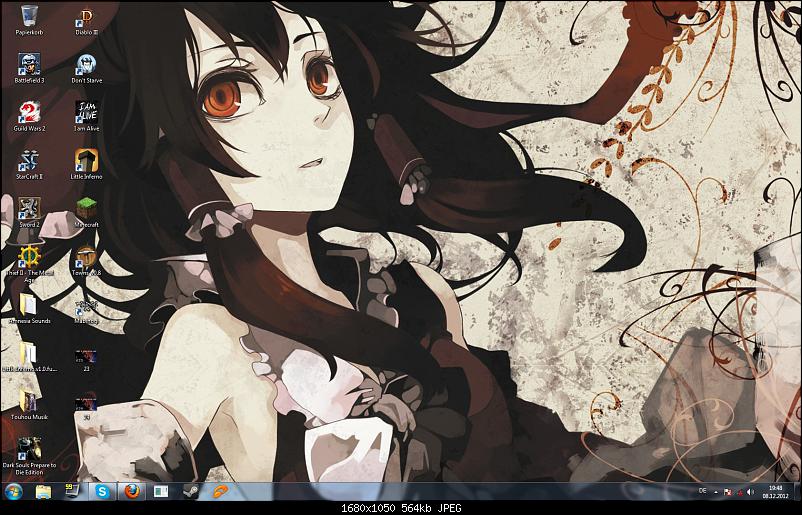
Task: Open the Windows Start menu orb
Action: pos(14,492)
